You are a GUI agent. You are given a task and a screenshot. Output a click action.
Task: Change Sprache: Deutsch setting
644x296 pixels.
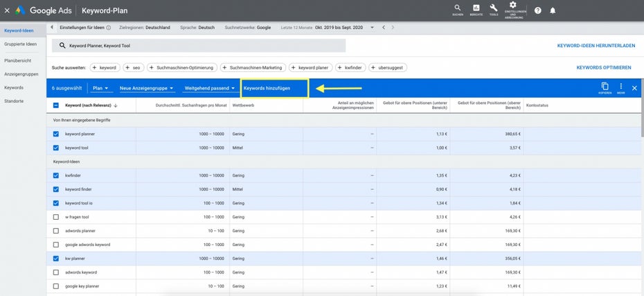197,28
